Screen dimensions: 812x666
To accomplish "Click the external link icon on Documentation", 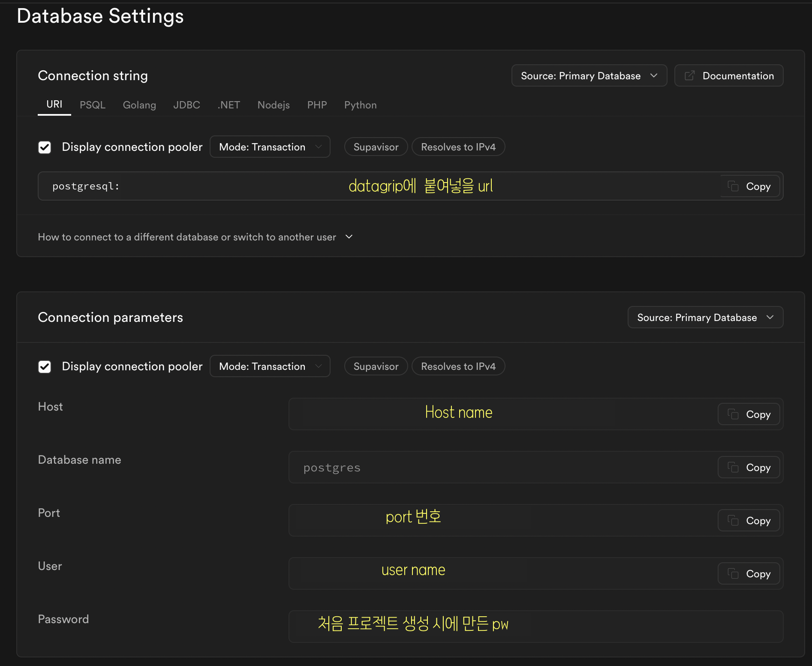I will (x=689, y=76).
